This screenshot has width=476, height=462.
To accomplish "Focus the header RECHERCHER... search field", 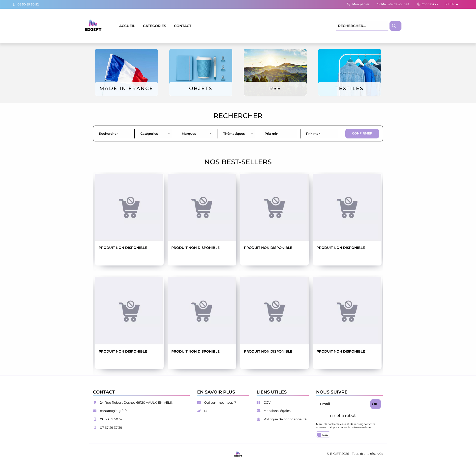I will (362, 26).
